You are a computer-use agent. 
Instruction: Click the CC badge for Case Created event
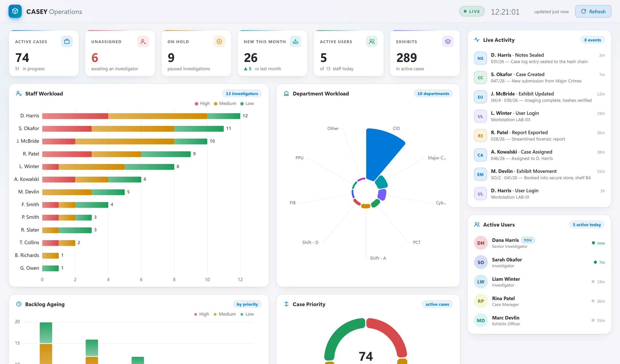tap(481, 78)
